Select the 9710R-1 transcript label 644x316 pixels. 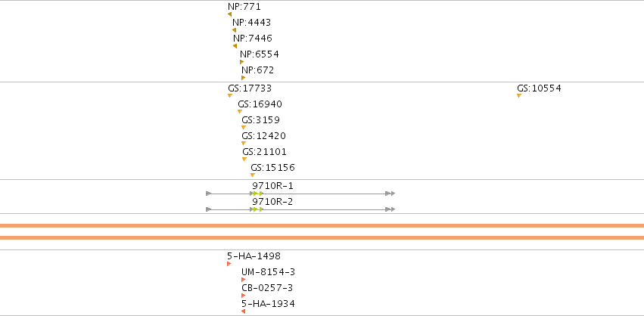coord(272,186)
